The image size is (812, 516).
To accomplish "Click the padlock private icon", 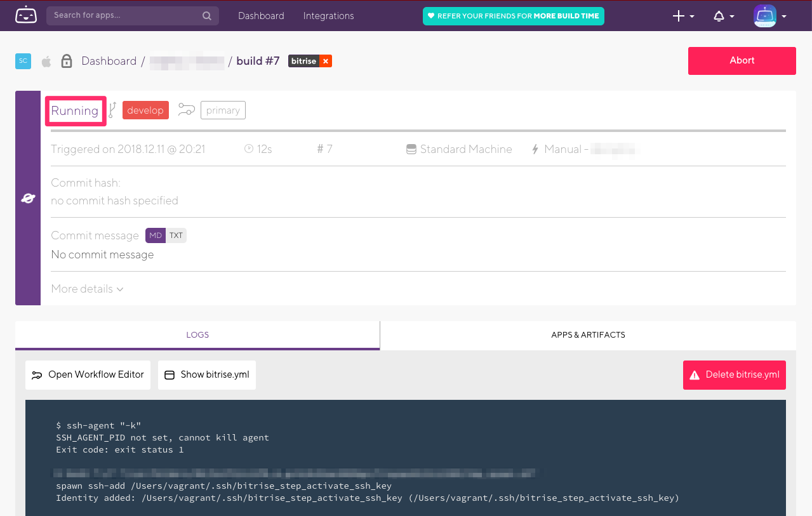I will (66, 61).
